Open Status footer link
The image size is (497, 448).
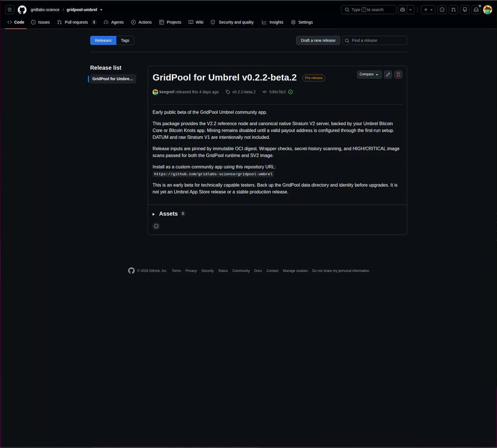coord(223,271)
